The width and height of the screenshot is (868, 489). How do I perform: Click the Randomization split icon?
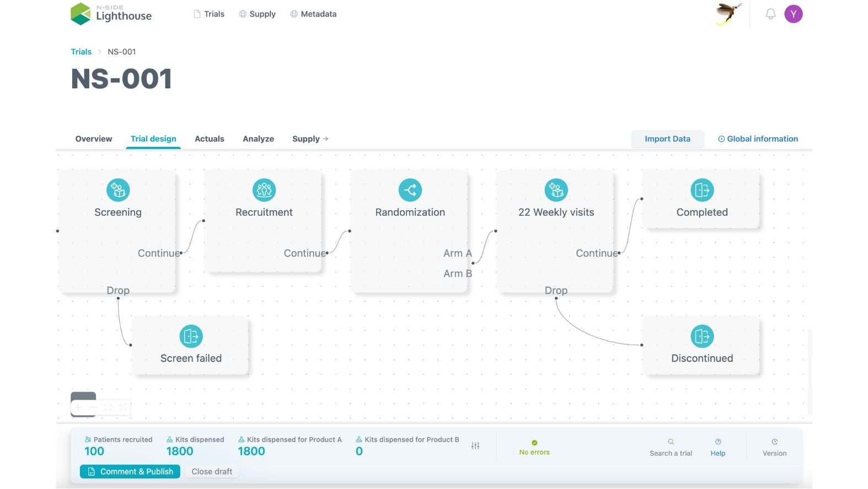(x=410, y=190)
